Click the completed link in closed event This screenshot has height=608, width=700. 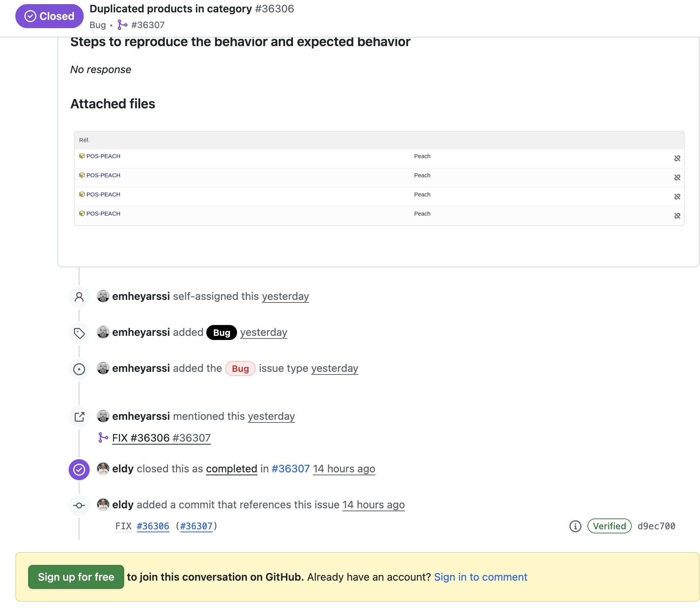point(231,469)
